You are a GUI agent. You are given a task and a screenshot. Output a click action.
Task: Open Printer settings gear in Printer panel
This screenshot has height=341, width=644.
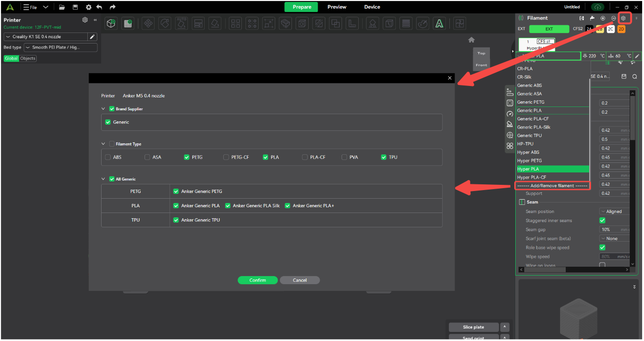point(85,20)
